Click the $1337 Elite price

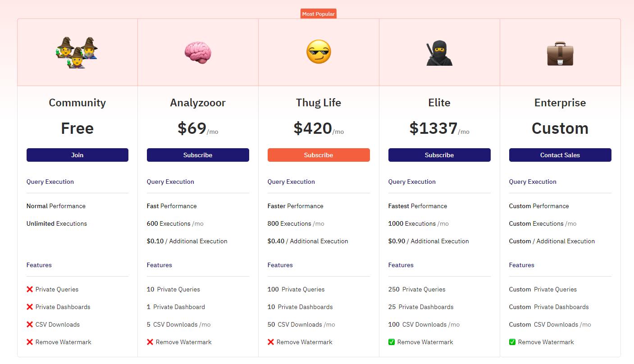pyautogui.click(x=433, y=128)
